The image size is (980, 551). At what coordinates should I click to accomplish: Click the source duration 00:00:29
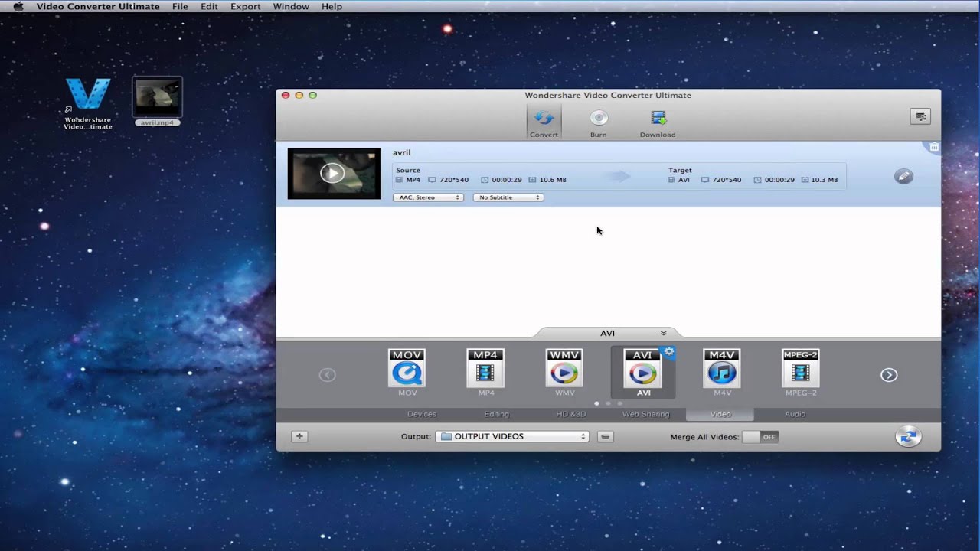(506, 180)
